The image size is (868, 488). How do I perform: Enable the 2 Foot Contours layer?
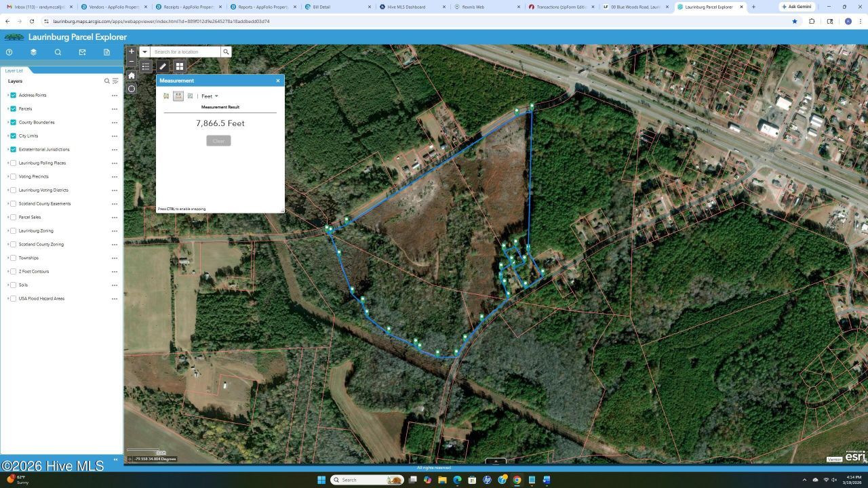(14, 271)
